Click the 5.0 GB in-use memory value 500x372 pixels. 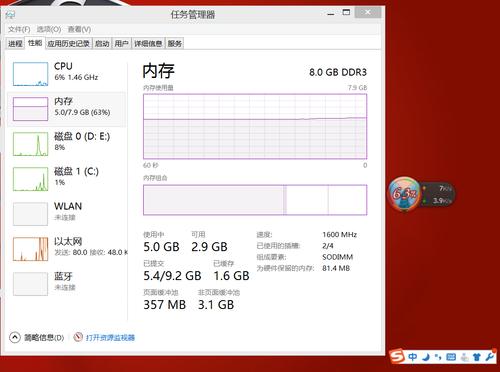pyautogui.click(x=161, y=247)
